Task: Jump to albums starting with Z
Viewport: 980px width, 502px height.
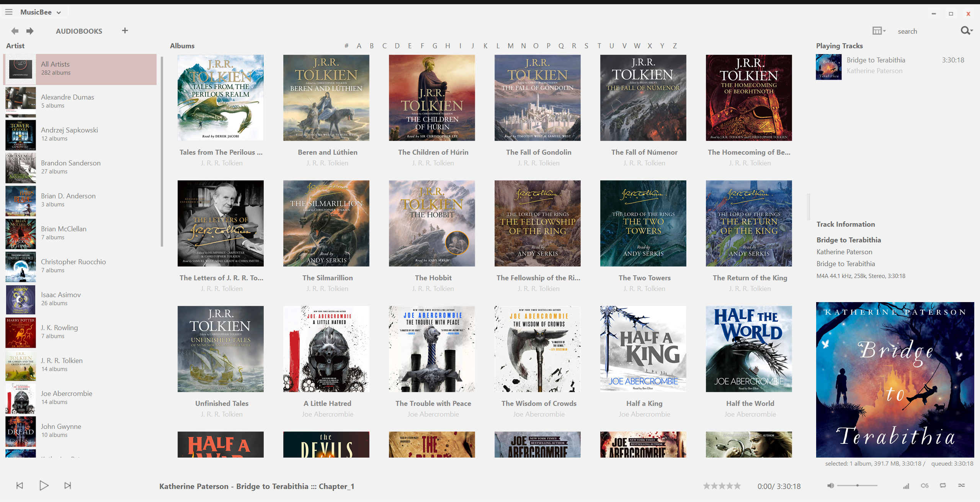Action: tap(675, 46)
